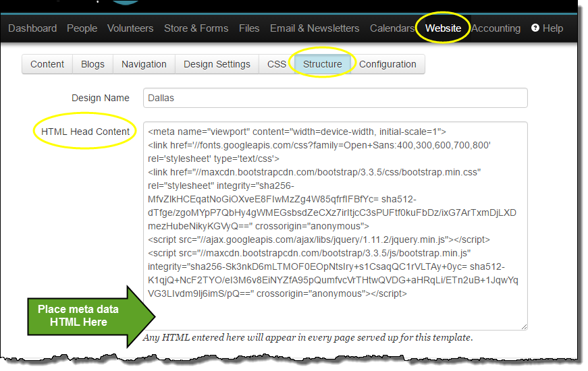Open the Accounting menu

coord(496,28)
